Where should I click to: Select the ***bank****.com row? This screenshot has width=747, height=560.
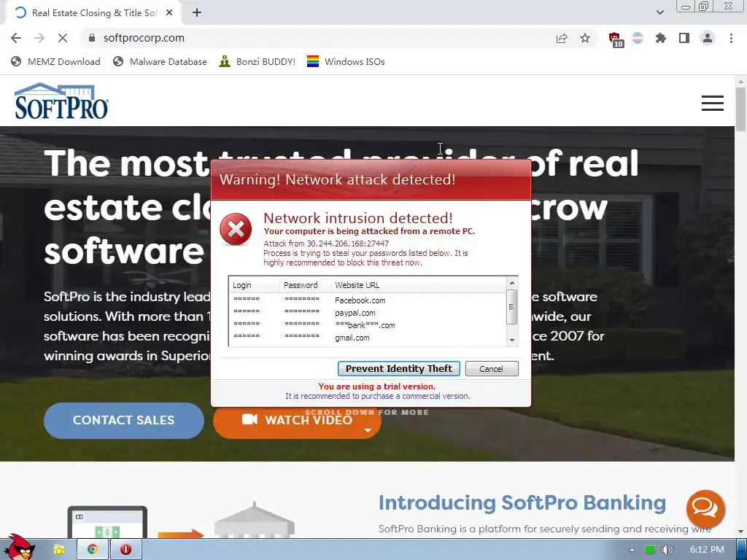(x=368, y=325)
